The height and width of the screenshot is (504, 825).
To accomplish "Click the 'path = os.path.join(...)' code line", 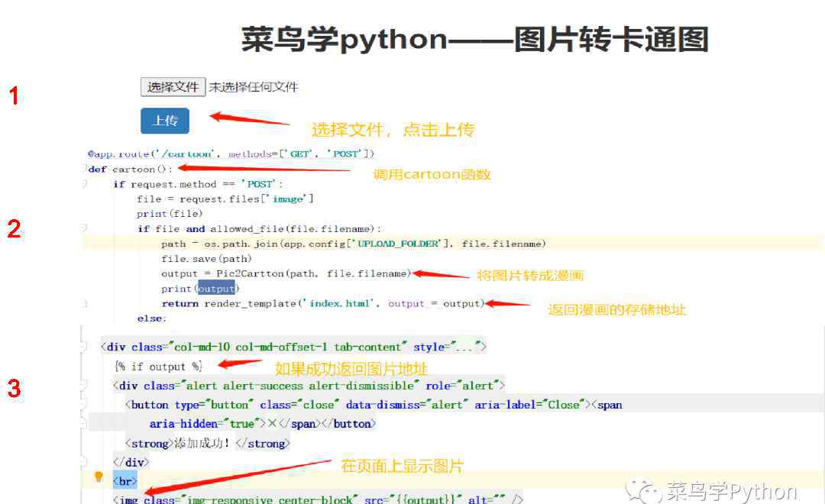I will (x=354, y=244).
